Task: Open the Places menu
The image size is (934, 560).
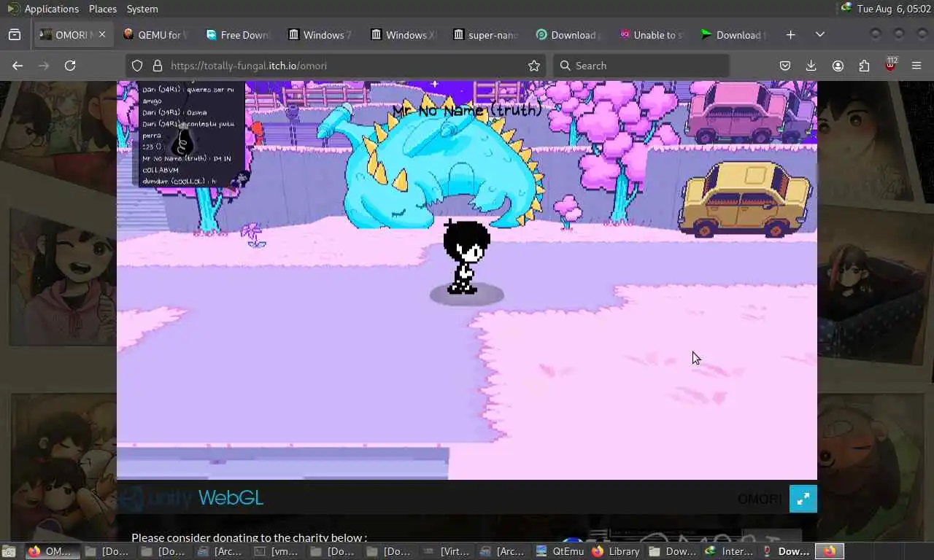Action: (103, 9)
